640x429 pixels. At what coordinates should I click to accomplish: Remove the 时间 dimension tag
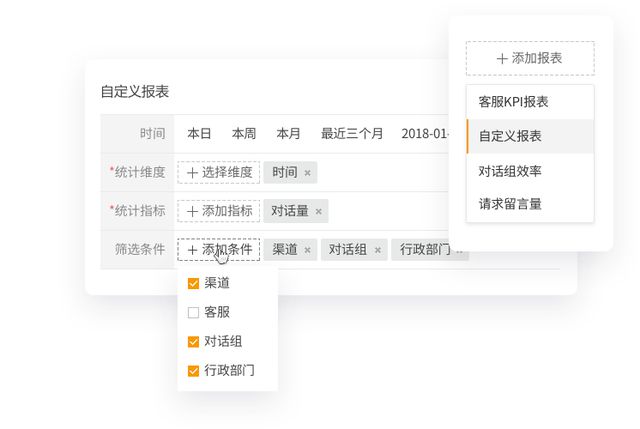pyautogui.click(x=307, y=173)
